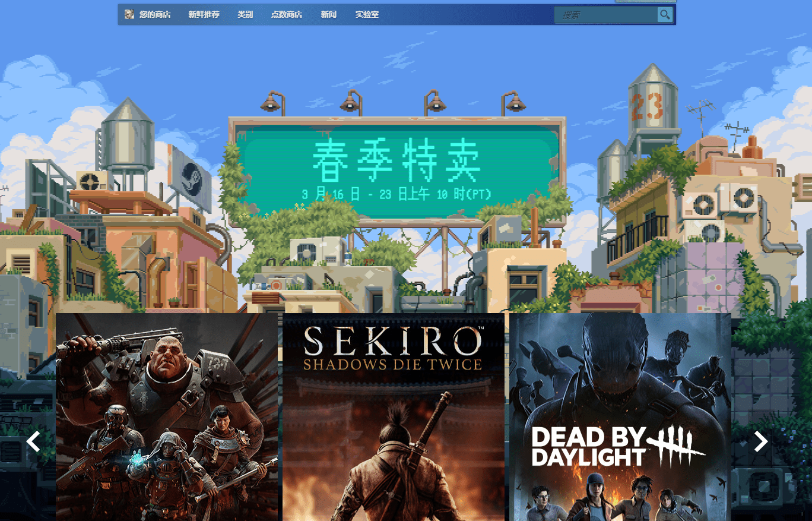
Task: Go to 点数商店
Action: tap(287, 14)
